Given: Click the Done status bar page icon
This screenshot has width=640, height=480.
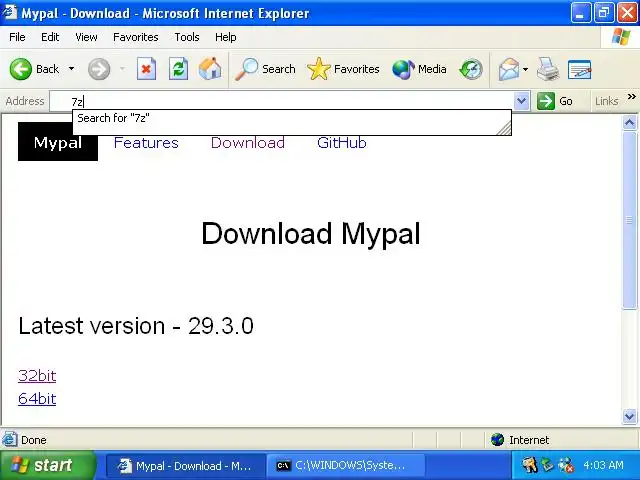Looking at the screenshot, I should (x=9, y=440).
